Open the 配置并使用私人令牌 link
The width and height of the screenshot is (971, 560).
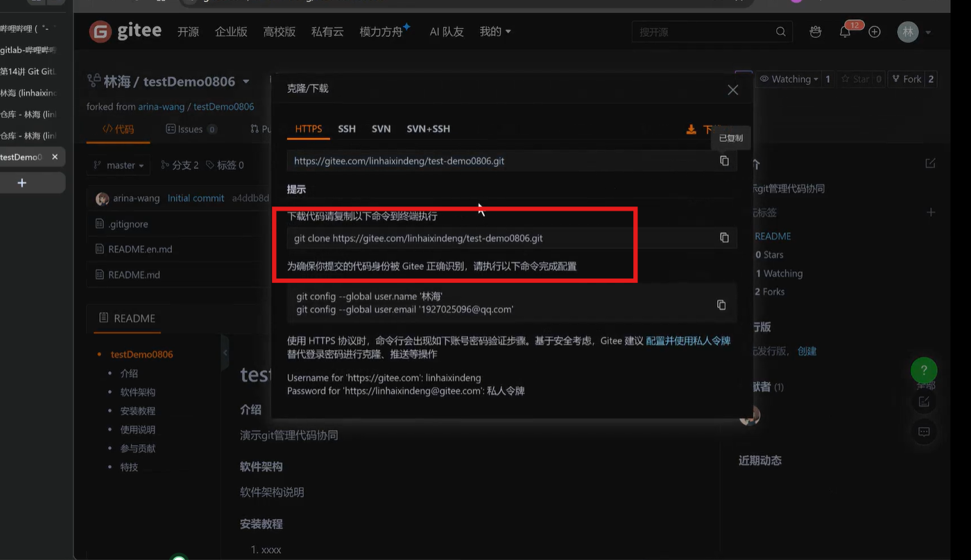688,341
